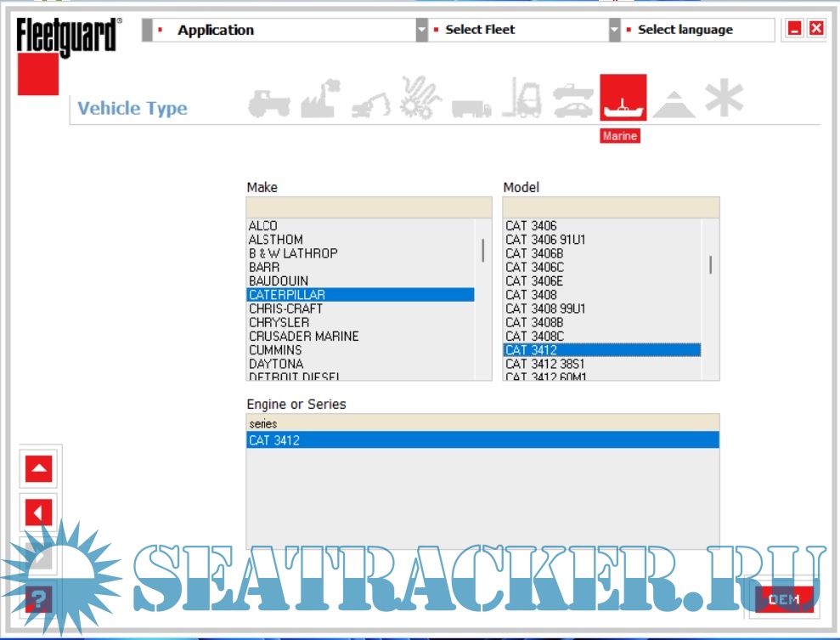
Task: Select the forklift vehicle type icon
Action: 521,99
